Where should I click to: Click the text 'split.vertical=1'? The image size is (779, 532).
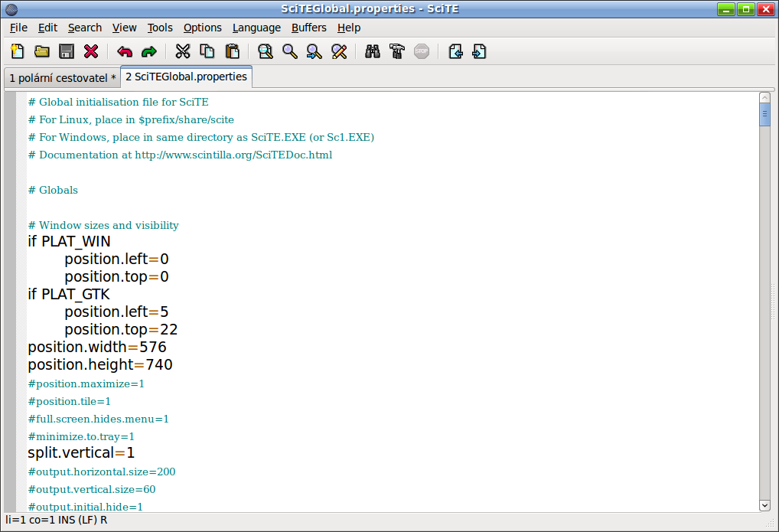tap(81, 453)
